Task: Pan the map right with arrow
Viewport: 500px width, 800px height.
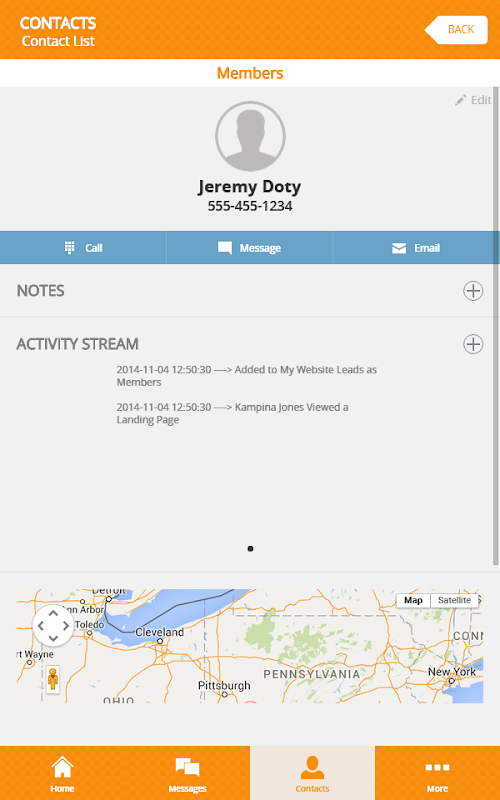Action: tap(65, 626)
